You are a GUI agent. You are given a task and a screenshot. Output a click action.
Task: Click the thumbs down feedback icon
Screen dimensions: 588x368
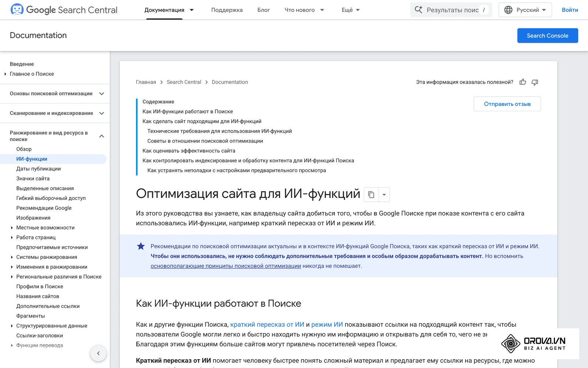[x=535, y=82]
